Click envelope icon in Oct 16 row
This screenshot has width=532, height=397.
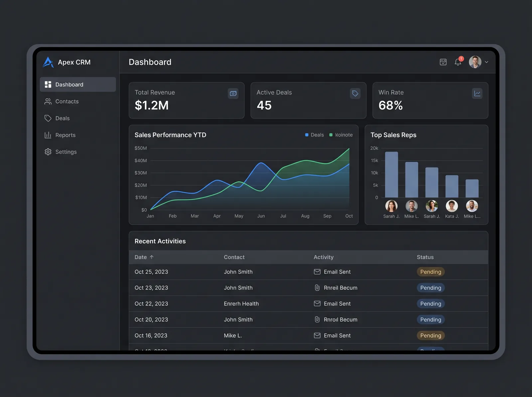[x=317, y=336]
